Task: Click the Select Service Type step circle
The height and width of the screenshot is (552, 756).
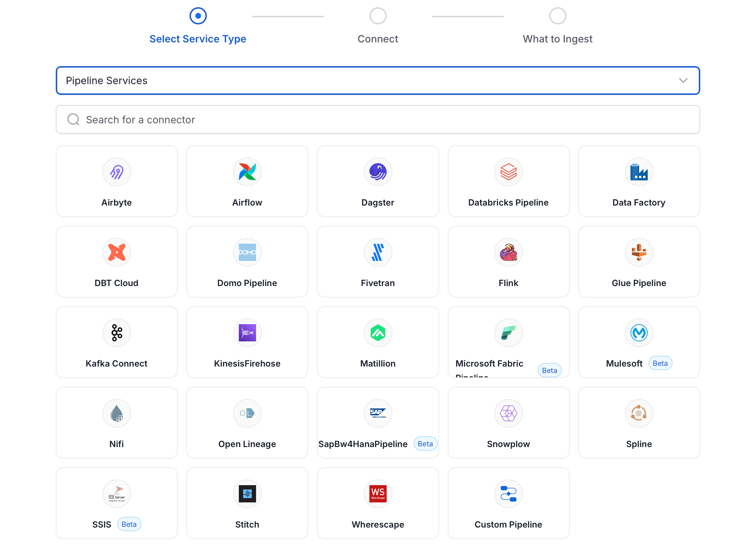Action: point(198,16)
